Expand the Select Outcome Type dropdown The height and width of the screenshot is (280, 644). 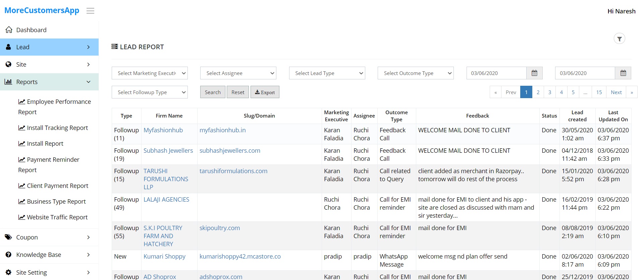[x=416, y=73]
